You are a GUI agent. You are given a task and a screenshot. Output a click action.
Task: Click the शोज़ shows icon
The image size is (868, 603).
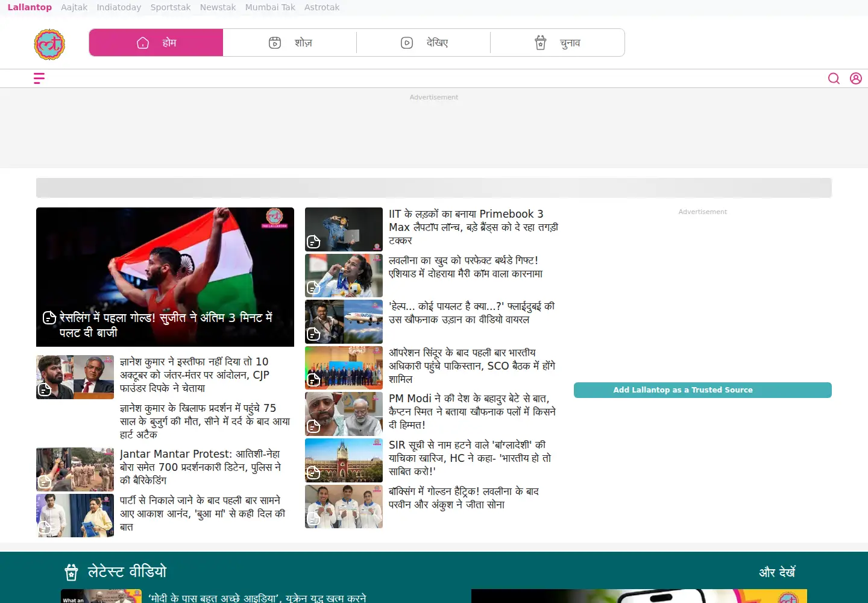pos(275,43)
